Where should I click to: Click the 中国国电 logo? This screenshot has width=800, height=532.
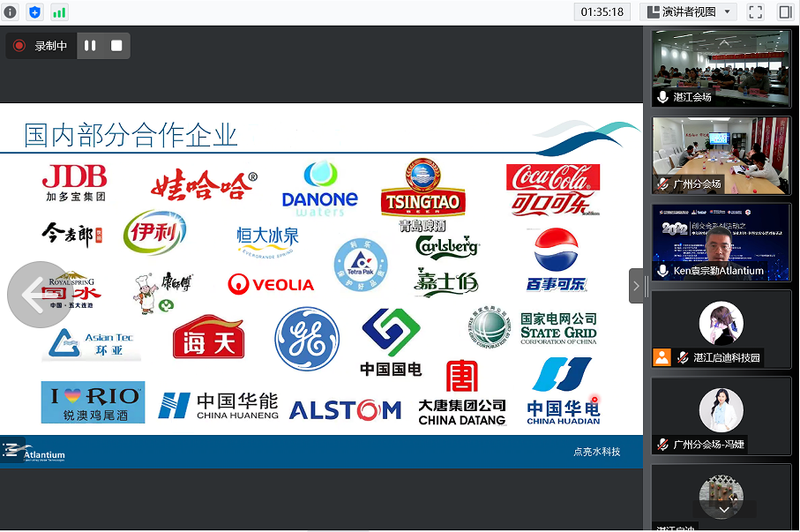tap(391, 342)
